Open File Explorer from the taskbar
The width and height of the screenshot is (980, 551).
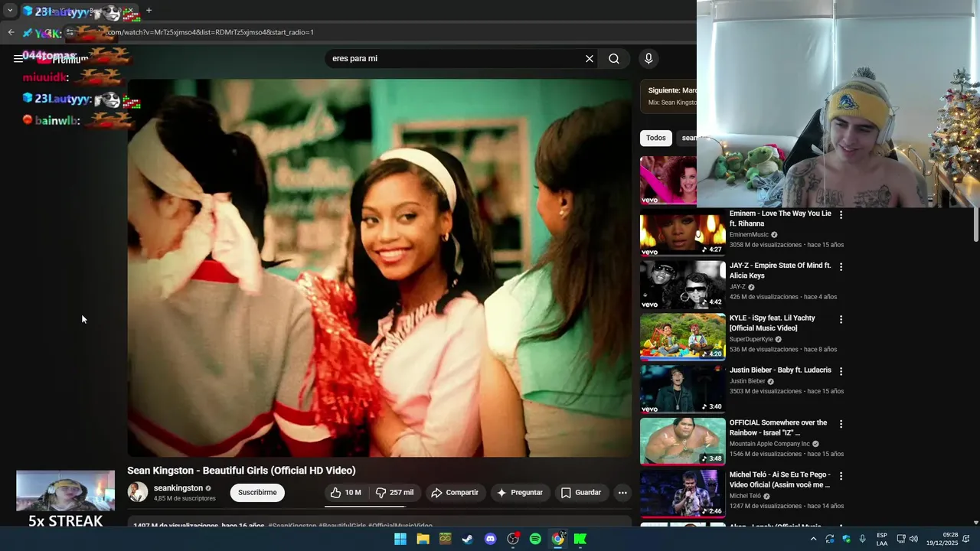click(x=423, y=539)
